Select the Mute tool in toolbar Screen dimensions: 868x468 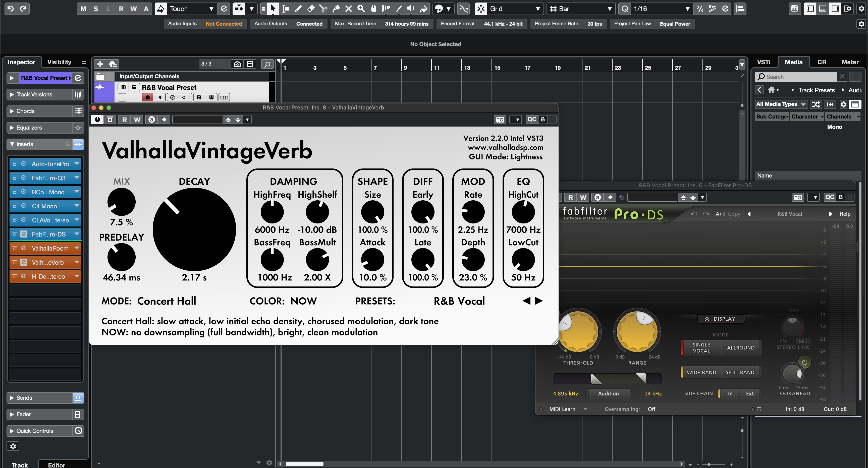(348, 9)
